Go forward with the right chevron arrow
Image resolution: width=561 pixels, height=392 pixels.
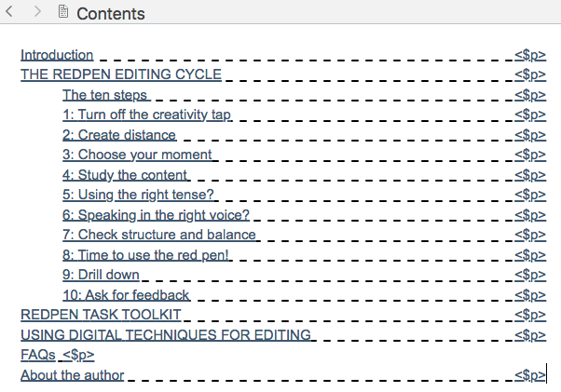37,11
